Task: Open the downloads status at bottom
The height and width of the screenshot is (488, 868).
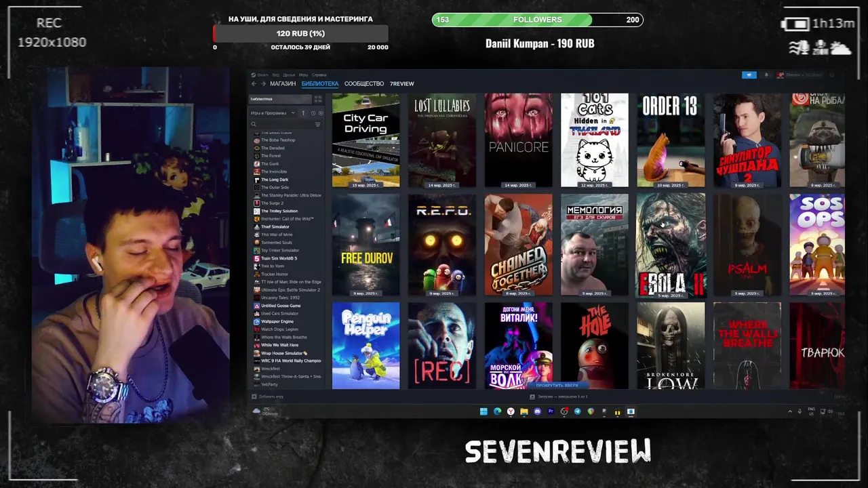Action: tap(559, 396)
